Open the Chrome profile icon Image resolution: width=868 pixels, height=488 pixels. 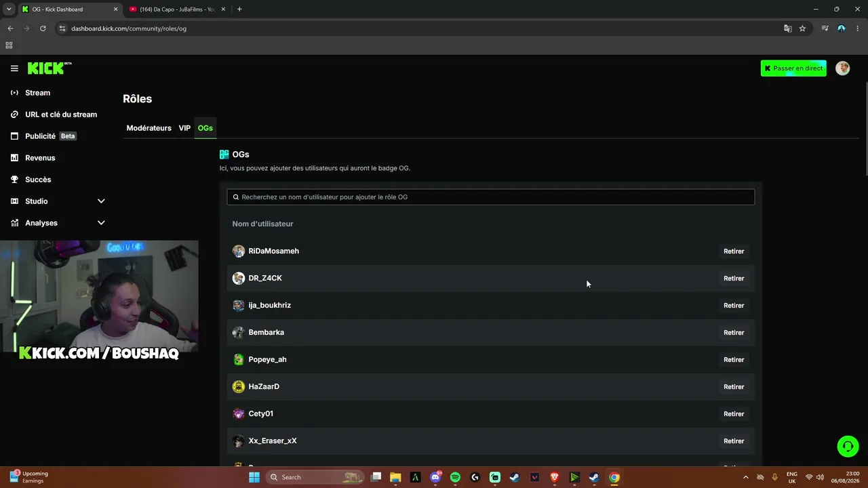click(842, 28)
